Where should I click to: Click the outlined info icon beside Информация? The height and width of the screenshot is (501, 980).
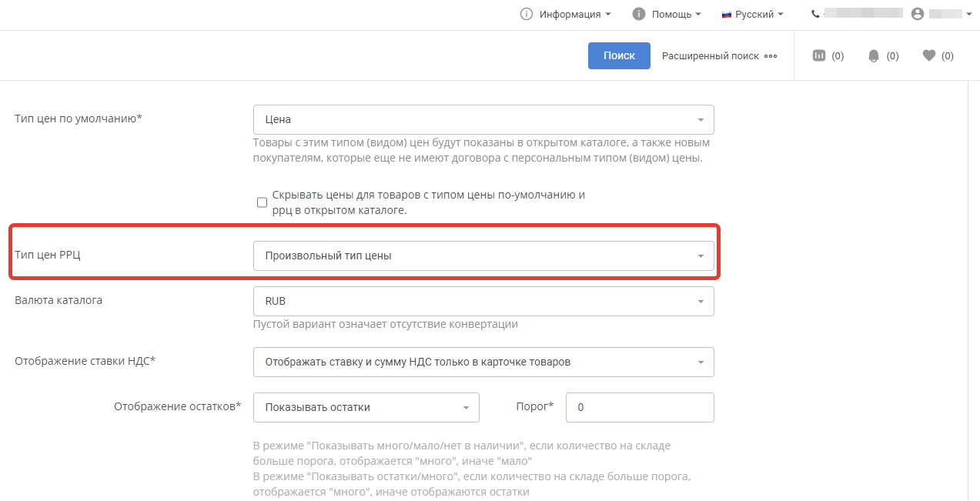click(527, 14)
